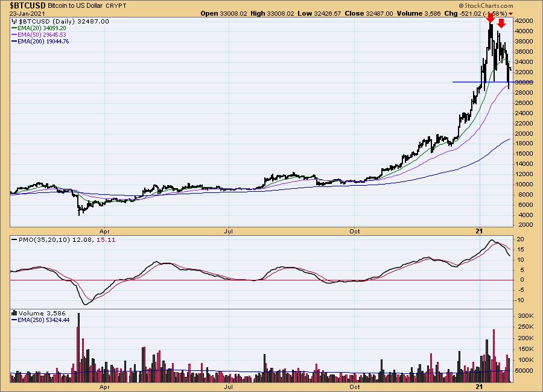Click the volume bars icon beside Volume legend

(x=14, y=313)
